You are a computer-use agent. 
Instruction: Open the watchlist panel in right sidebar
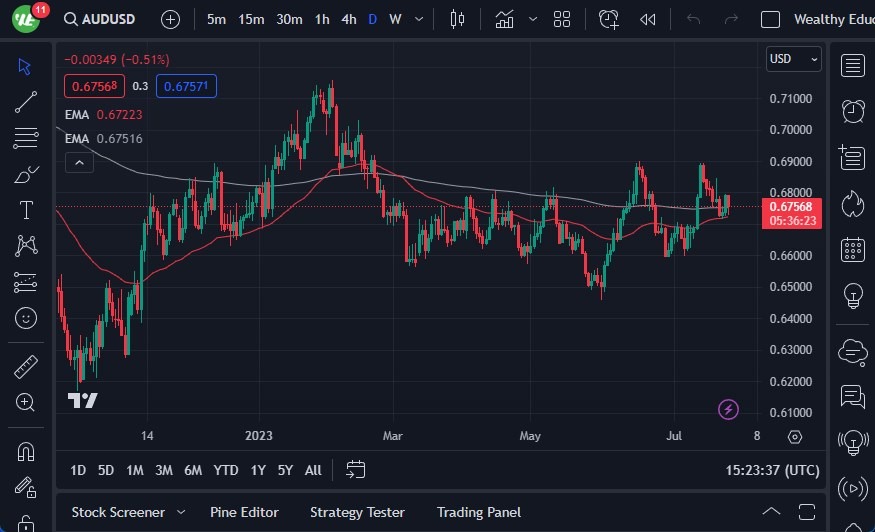(x=852, y=66)
